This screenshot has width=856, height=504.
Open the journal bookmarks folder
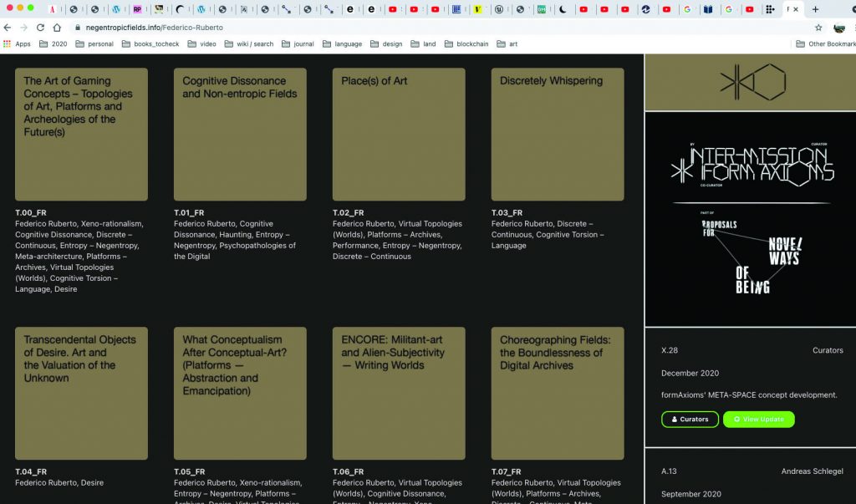pos(297,43)
